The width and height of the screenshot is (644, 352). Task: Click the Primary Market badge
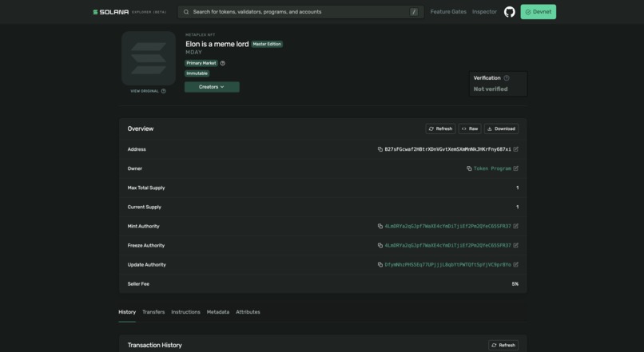[201, 63]
